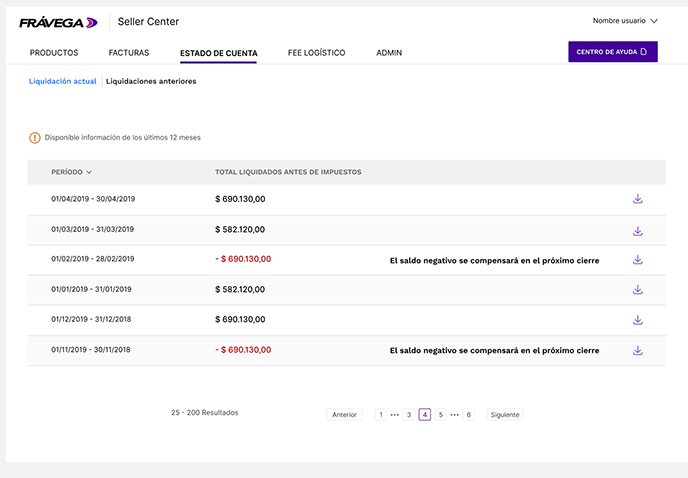Download the 01/12/2019 - 31/12/2018 settlement
Viewport: 688px width, 478px height.
pyautogui.click(x=638, y=320)
